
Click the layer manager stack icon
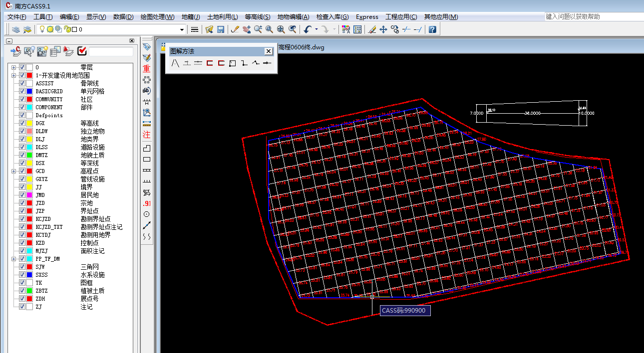(x=16, y=29)
